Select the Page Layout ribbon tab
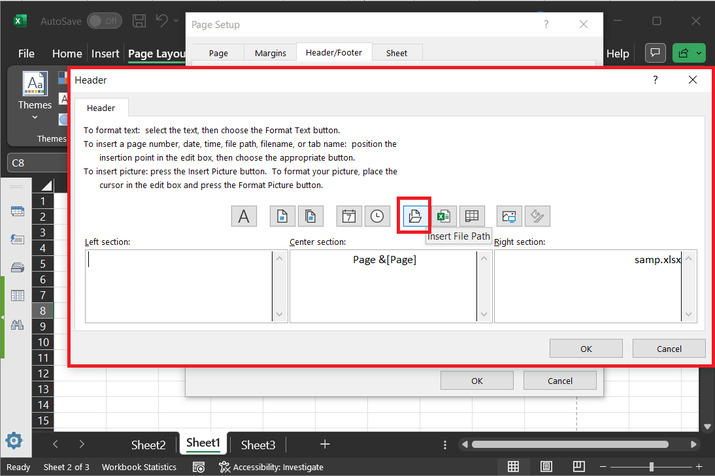Screen dimensions: 715x476 tap(156, 54)
